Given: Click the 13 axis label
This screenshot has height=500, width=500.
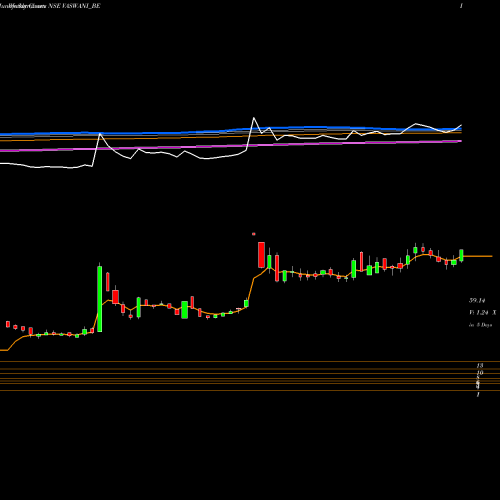Looking at the screenshot, I should tap(480, 366).
